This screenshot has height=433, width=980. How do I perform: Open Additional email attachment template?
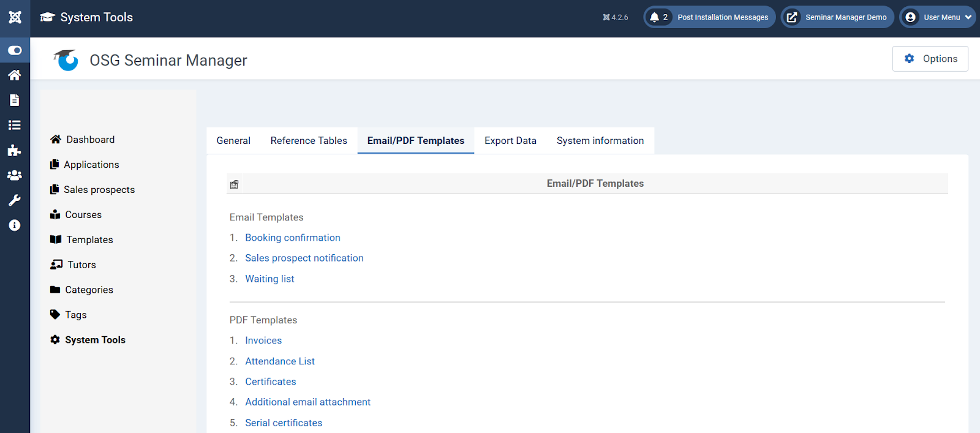point(308,402)
